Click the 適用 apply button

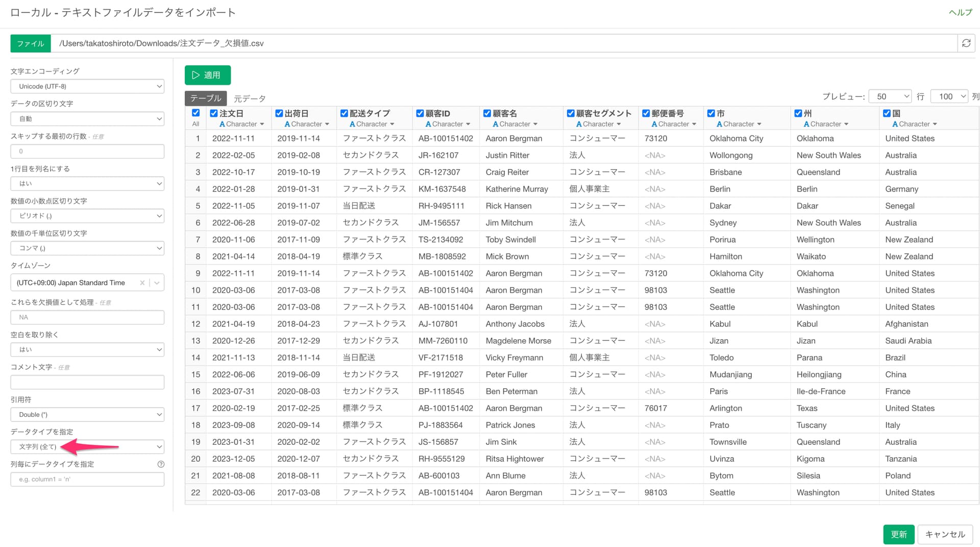(208, 75)
